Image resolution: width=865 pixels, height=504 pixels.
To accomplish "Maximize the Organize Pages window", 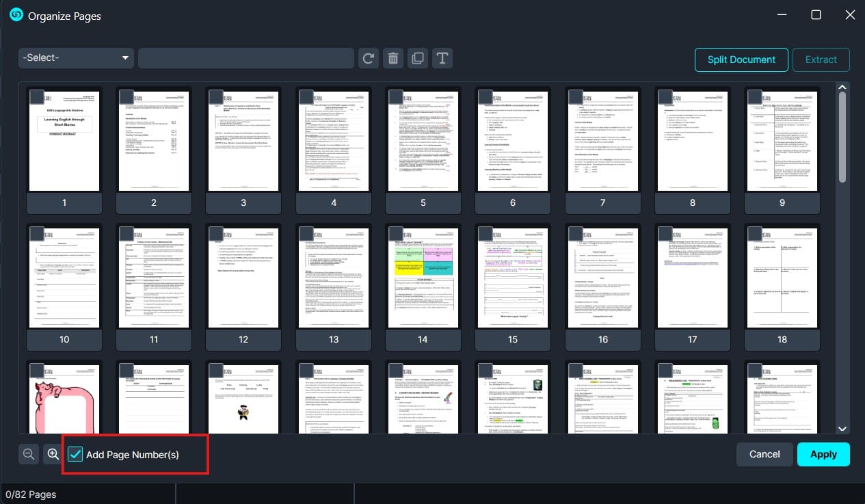I will [x=816, y=15].
